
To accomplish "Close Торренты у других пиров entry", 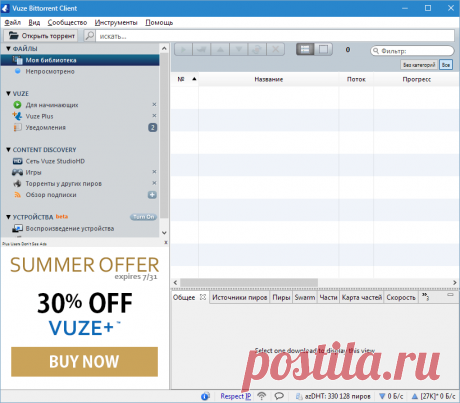I will 154,183.
